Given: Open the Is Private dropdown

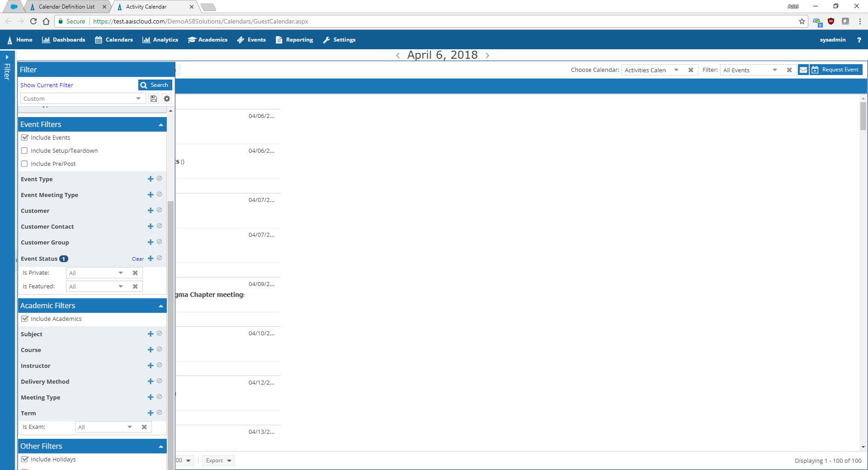Looking at the screenshot, I should point(121,273).
